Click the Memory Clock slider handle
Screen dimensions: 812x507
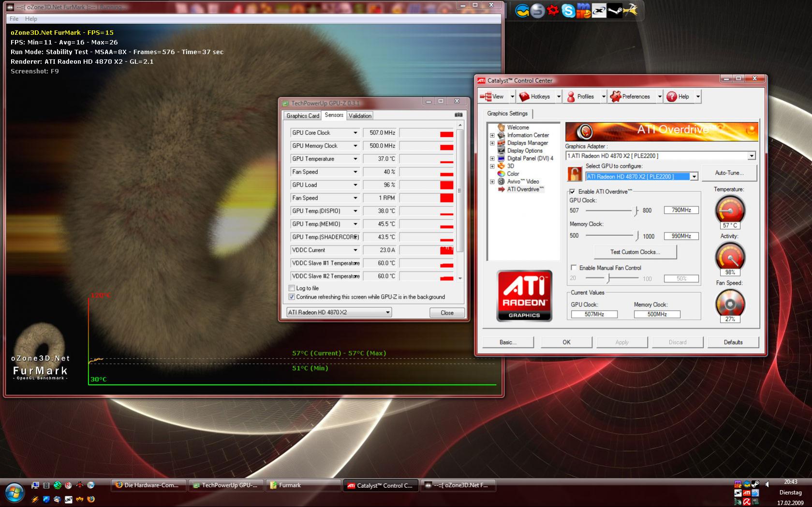coord(637,236)
